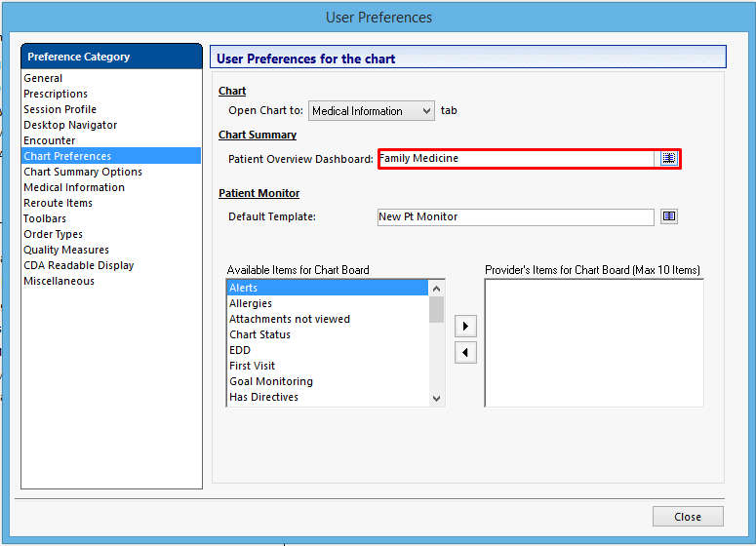The width and height of the screenshot is (756, 546).
Task: Click the Close button
Action: 688,517
